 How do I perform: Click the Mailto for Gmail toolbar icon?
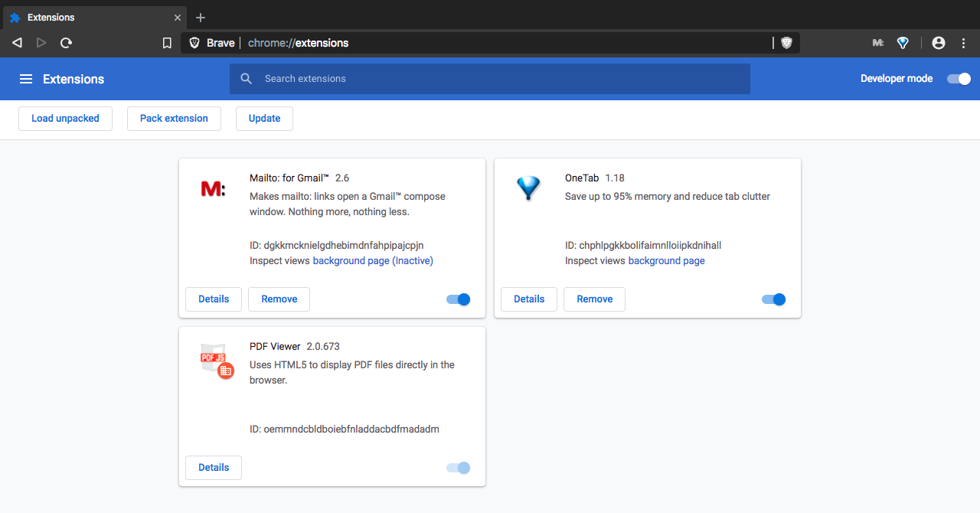click(x=878, y=43)
